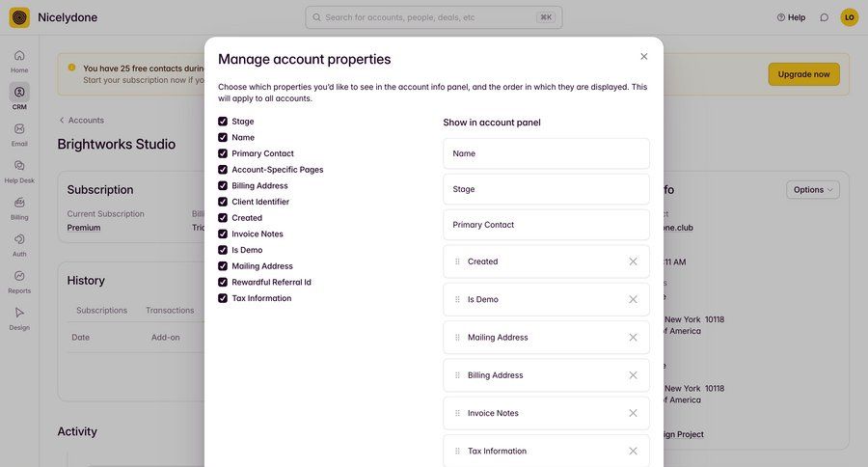
Task: Toggle the Account-Specific Pages checkbox
Action: 223,170
